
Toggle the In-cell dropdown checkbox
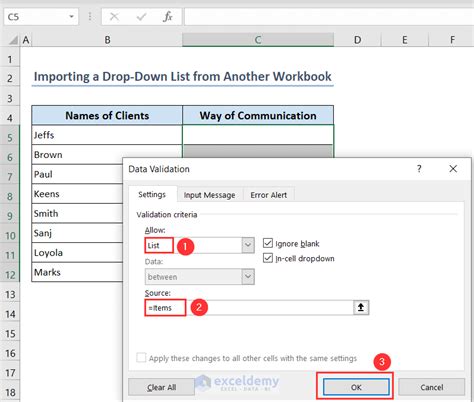click(x=268, y=258)
